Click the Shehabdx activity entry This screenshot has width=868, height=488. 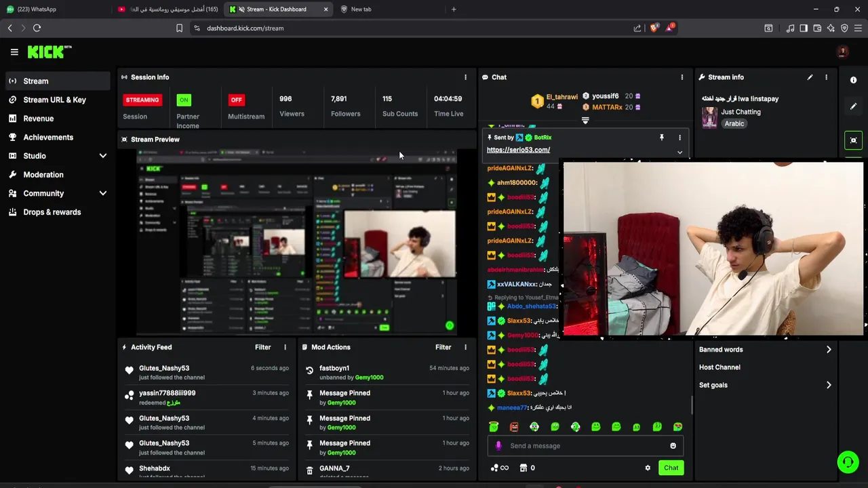point(206,470)
